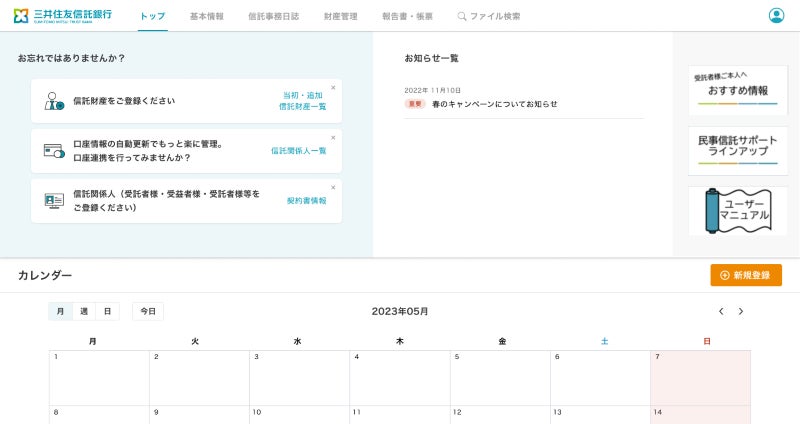The height and width of the screenshot is (424, 800).
Task: Dismiss the 信託財産をご登録ください reminder card
Action: 333,88
